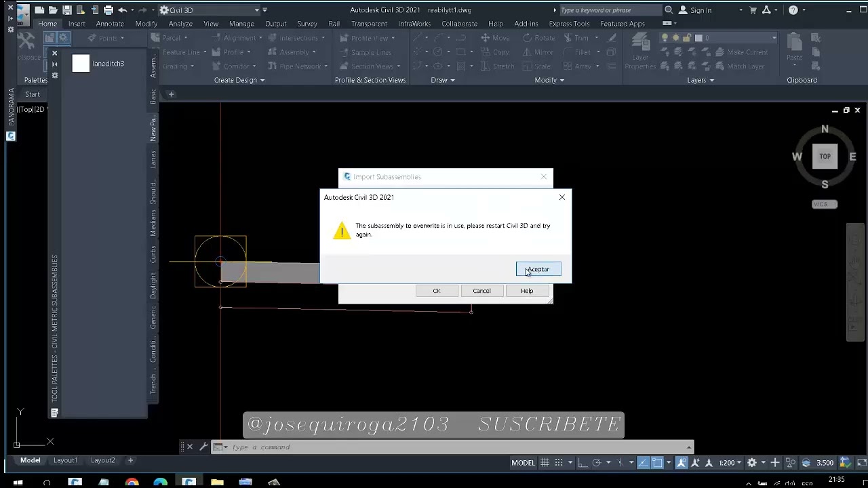The image size is (868, 488).
Task: Click the Aceptar button in the warning dialog
Action: (538, 269)
